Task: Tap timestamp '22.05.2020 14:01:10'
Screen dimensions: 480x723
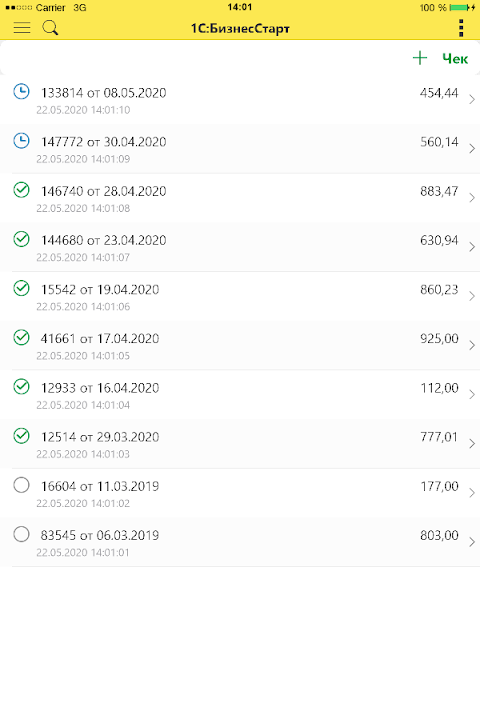Action: pos(83,110)
